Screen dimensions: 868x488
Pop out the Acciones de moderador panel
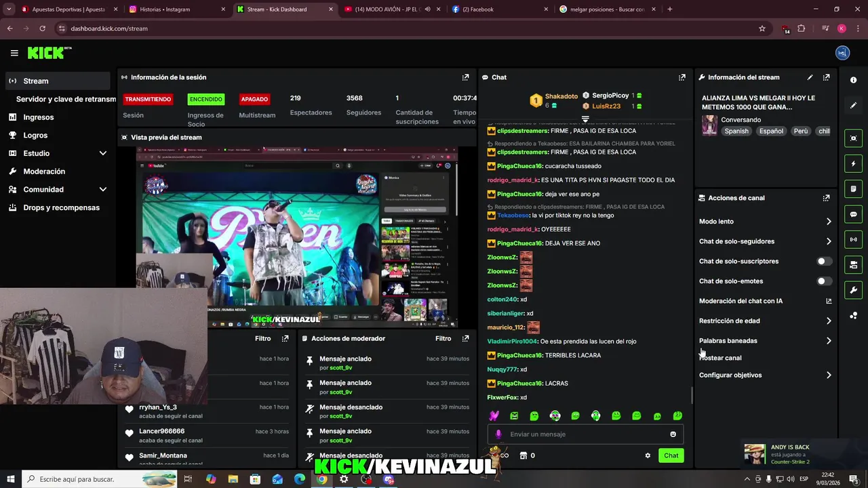(465, 338)
